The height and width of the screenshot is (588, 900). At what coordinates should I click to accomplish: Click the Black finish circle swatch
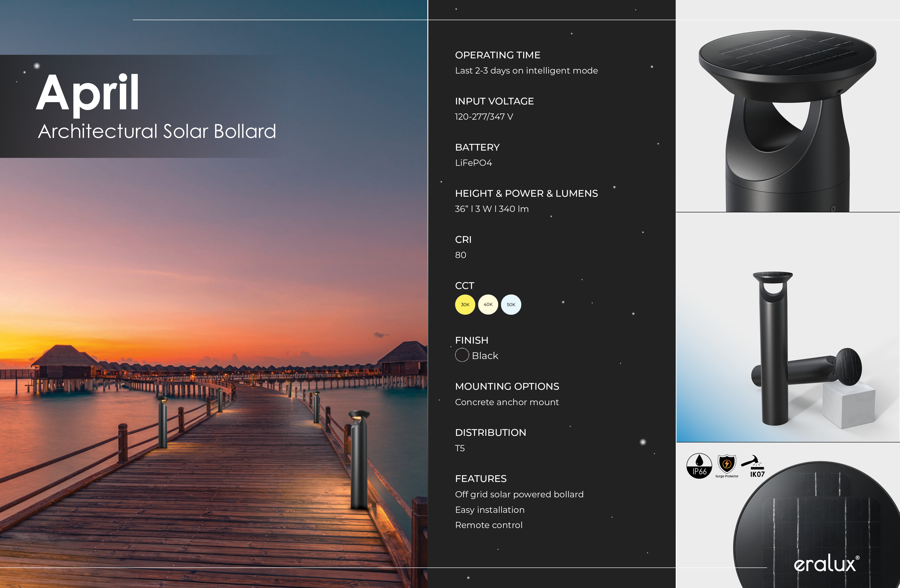[x=462, y=355]
